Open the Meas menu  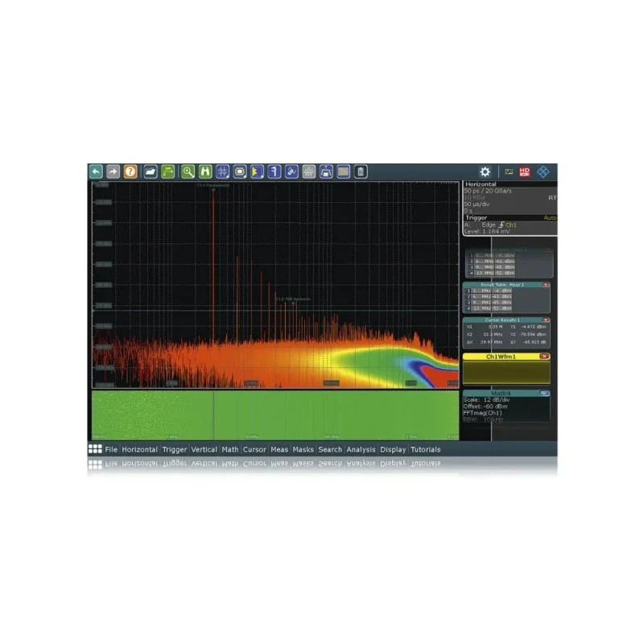click(279, 449)
